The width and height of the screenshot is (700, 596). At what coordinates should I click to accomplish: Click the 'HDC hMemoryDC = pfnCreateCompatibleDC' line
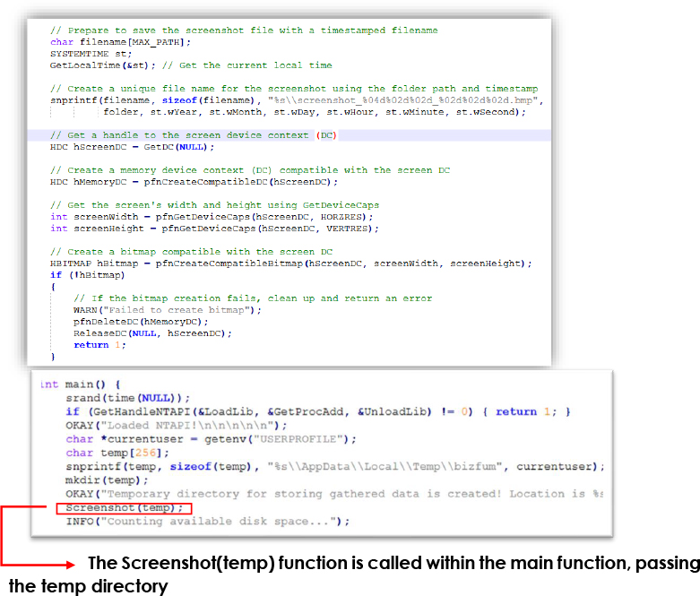(x=194, y=182)
